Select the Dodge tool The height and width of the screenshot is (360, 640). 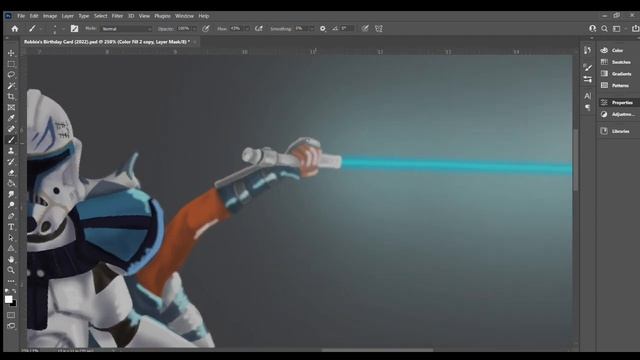(11, 205)
